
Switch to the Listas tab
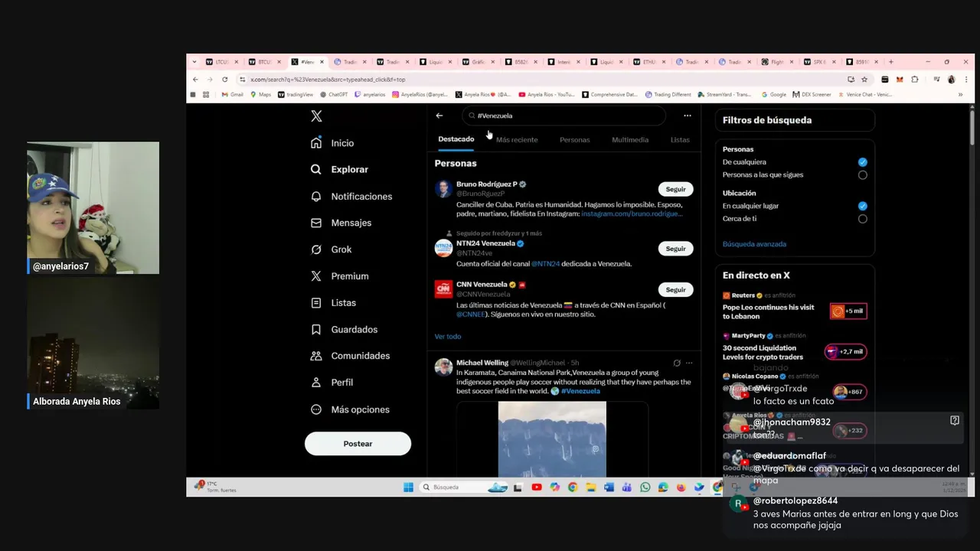pos(680,140)
